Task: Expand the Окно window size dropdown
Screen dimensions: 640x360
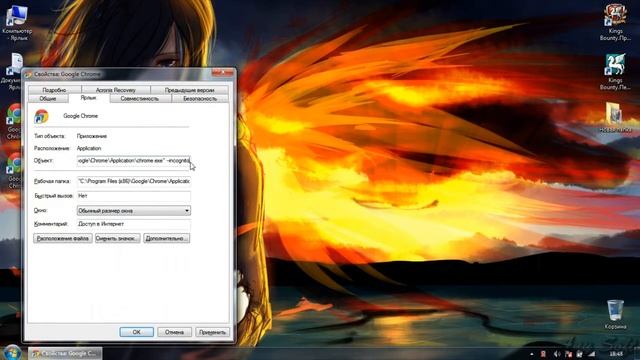Action: pos(133,211)
